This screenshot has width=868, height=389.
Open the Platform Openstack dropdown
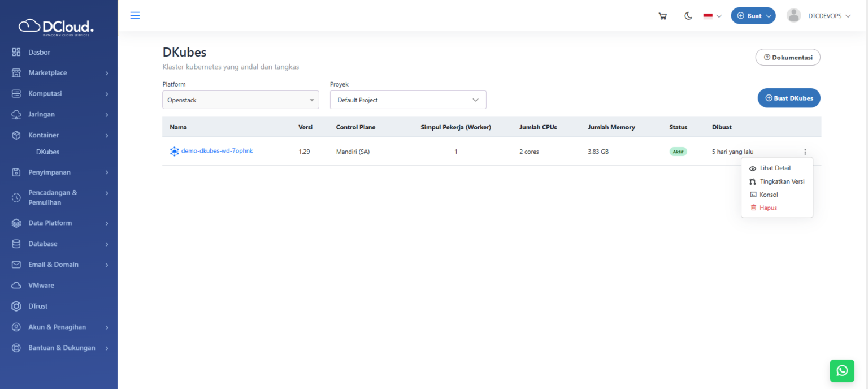tap(241, 100)
